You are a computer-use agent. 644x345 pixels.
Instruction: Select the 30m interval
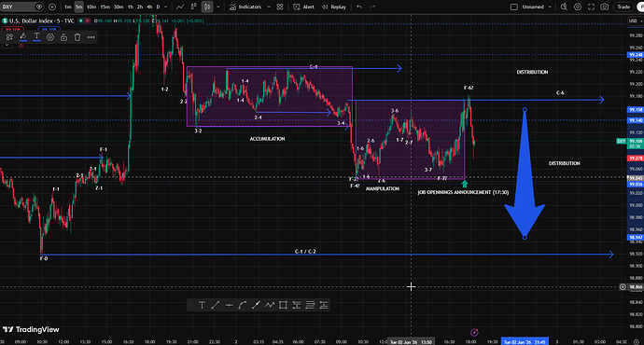119,7
